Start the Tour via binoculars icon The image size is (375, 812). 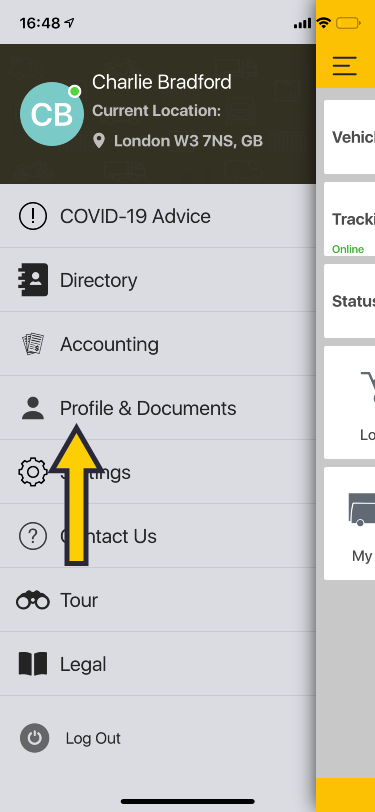33,600
